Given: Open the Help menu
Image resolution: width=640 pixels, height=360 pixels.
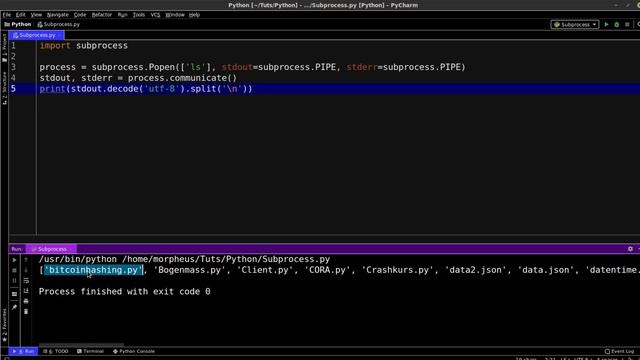Looking at the screenshot, I should tap(194, 15).
